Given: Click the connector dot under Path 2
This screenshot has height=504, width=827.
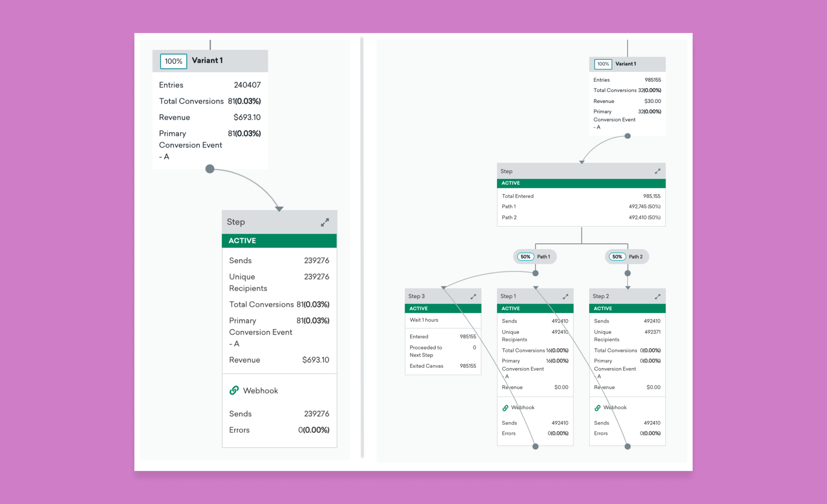Looking at the screenshot, I should pyautogui.click(x=628, y=273).
